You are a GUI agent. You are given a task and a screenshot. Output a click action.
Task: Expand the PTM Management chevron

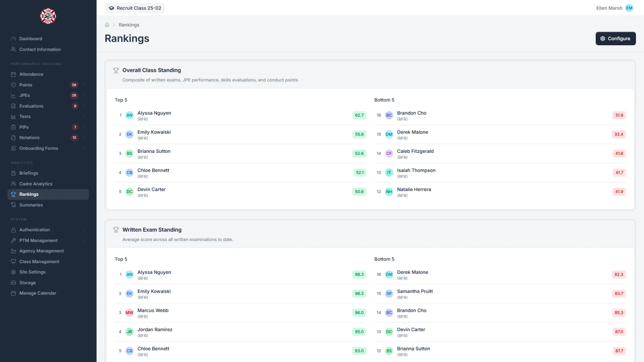[x=83, y=241]
